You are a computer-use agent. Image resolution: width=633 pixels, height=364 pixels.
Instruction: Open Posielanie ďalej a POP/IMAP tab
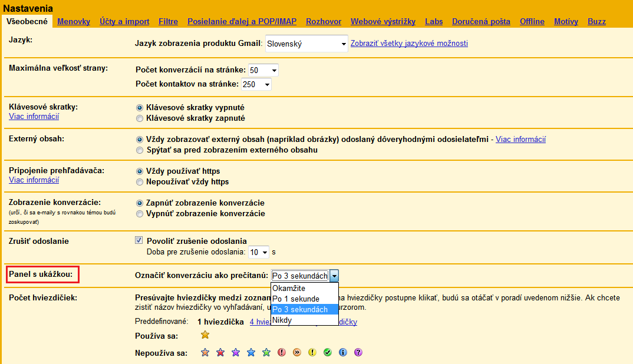(242, 21)
